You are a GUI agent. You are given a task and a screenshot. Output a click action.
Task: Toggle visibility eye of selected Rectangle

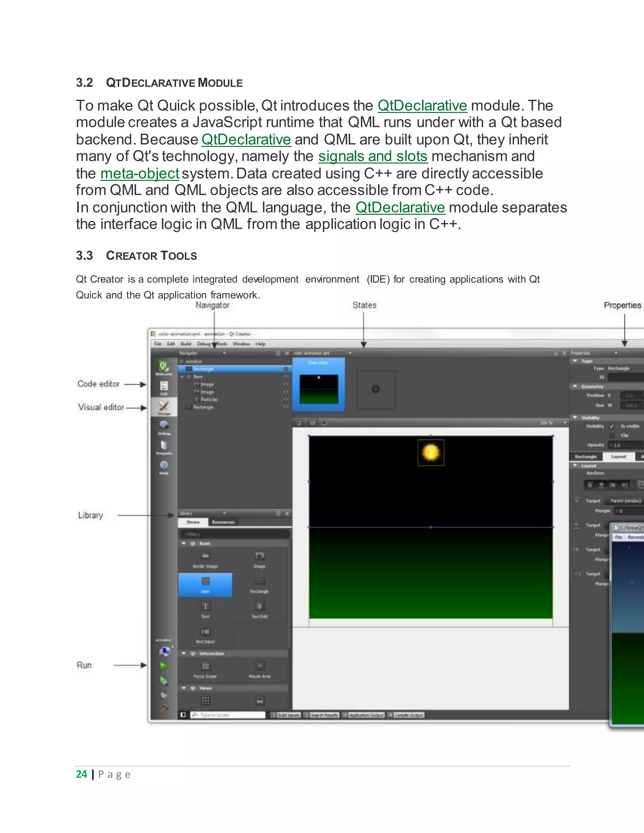[x=286, y=369]
